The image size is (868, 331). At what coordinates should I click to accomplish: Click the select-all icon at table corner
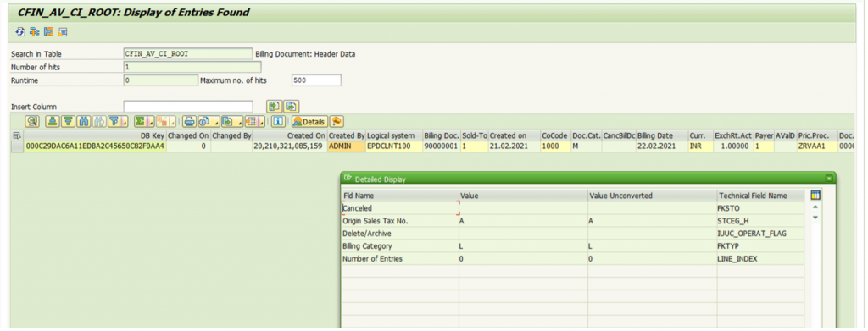(17, 135)
